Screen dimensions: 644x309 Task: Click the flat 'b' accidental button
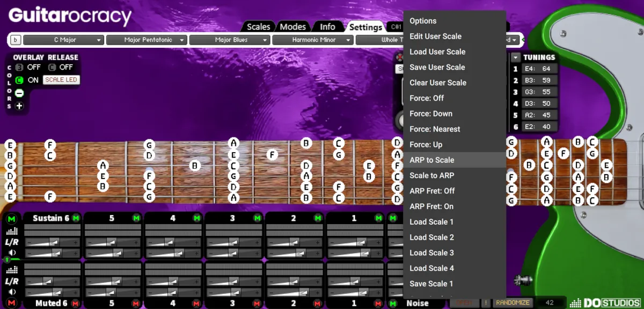point(16,40)
